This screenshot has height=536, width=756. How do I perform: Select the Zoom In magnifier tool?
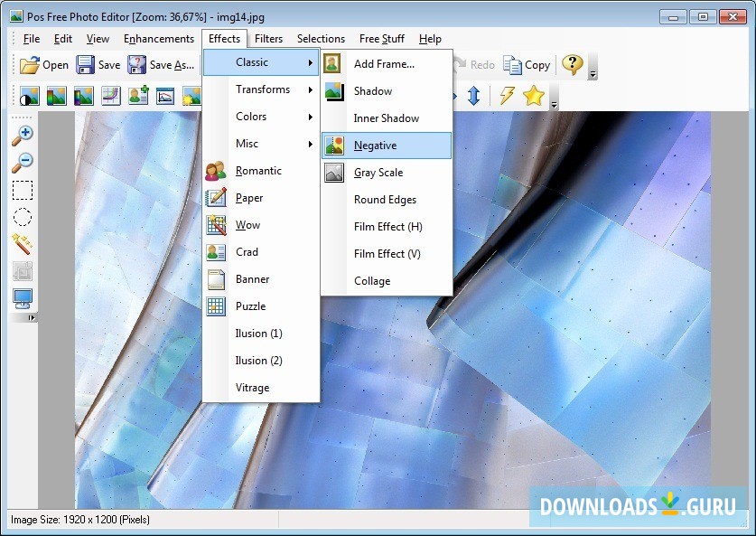click(x=23, y=136)
